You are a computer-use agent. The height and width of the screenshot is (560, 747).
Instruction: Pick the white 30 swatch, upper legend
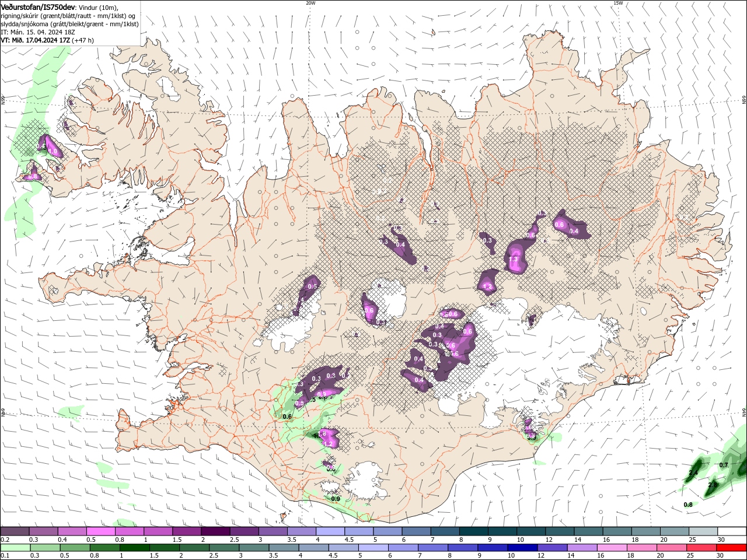pyautogui.click(x=732, y=531)
